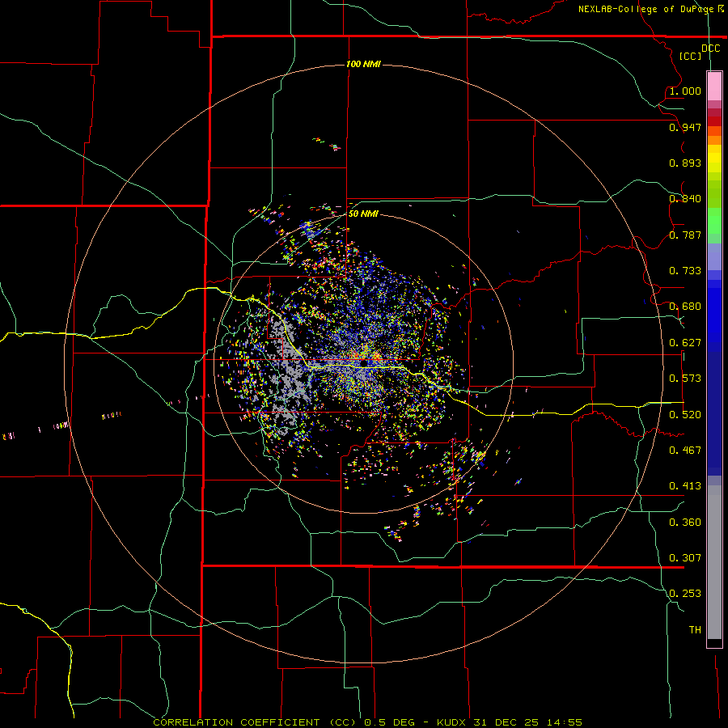Screen dimensions: 728x728
Task: Select the 0.307 scale value
Action: point(685,558)
